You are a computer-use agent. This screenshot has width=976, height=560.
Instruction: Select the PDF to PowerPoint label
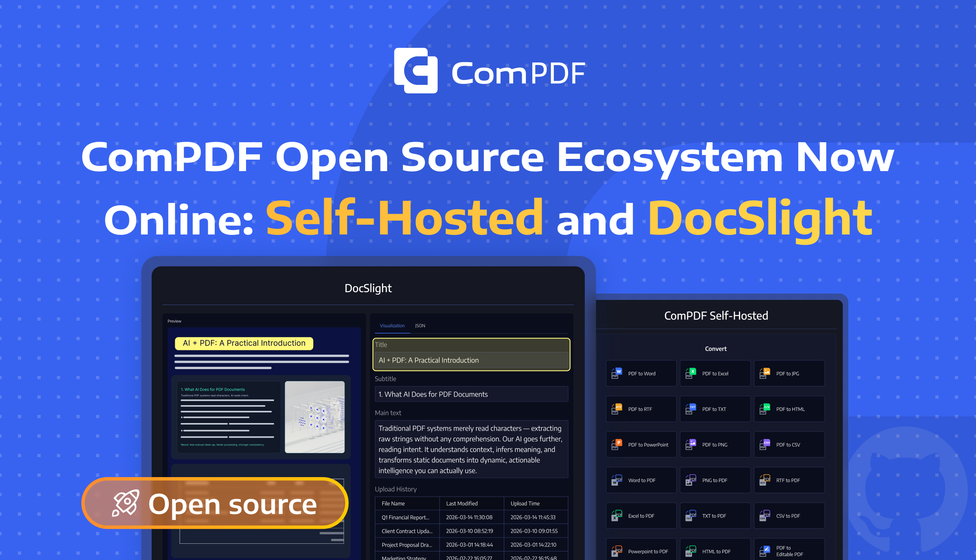pyautogui.click(x=648, y=445)
